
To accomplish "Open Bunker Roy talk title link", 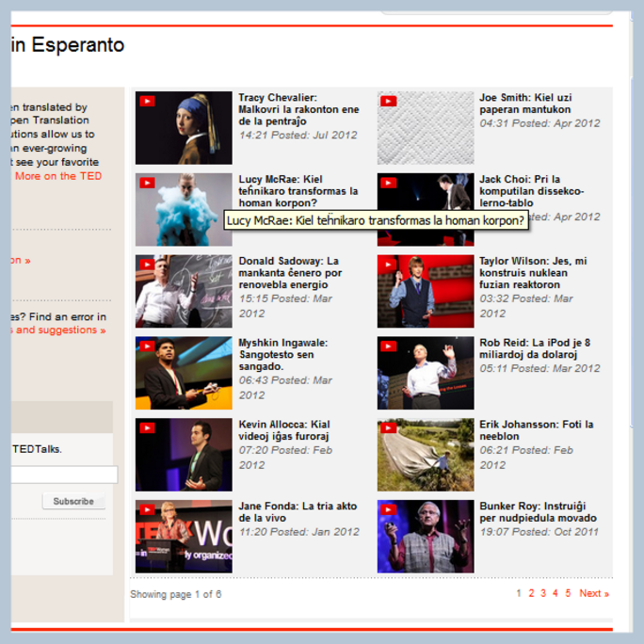I will [x=538, y=512].
